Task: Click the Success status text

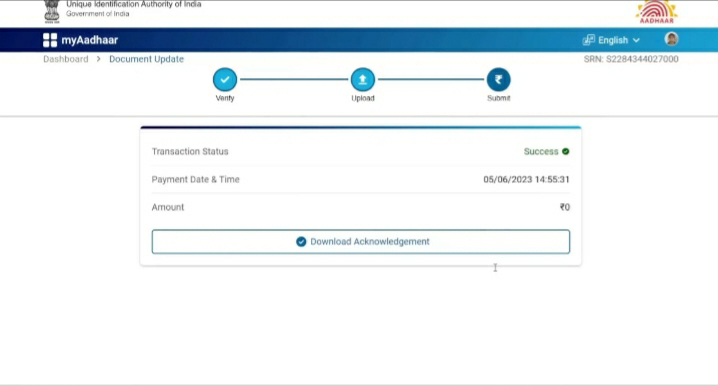Action: coord(541,152)
